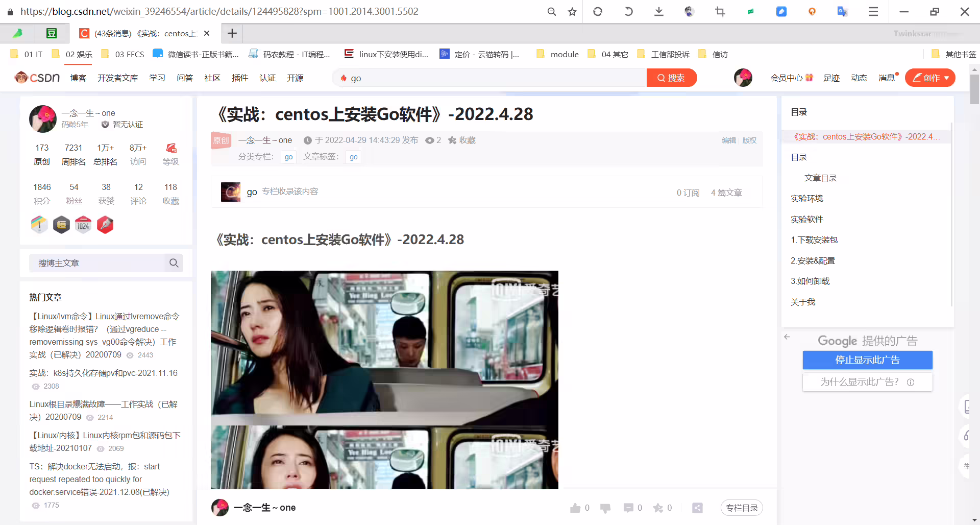Open the module bookmark folder
Image resolution: width=980 pixels, height=525 pixels.
point(557,54)
